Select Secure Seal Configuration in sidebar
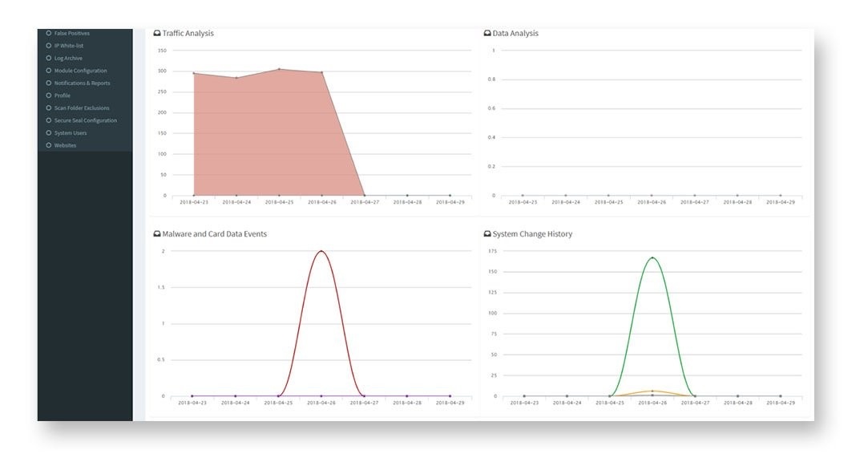The image size is (868, 454). click(x=85, y=120)
